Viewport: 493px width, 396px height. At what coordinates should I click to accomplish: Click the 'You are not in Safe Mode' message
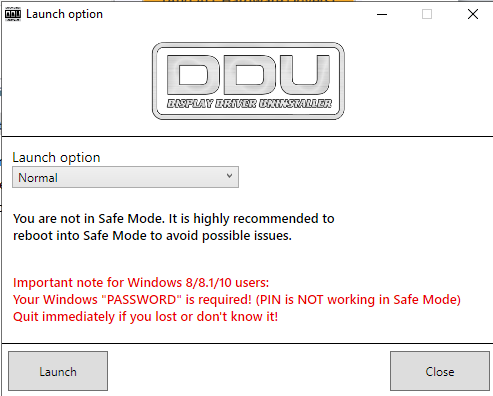click(174, 219)
